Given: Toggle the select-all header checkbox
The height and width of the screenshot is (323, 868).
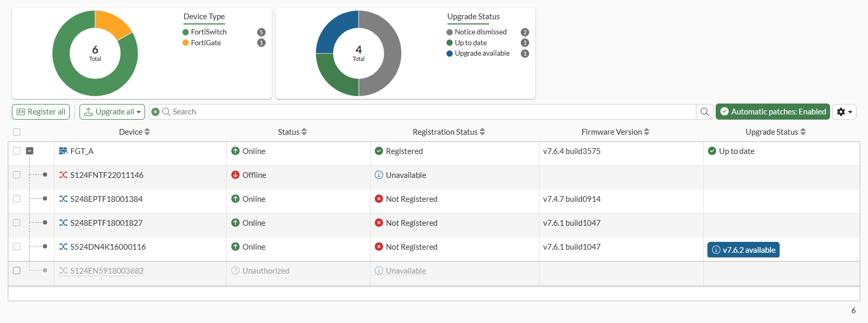Looking at the screenshot, I should tap(17, 132).
